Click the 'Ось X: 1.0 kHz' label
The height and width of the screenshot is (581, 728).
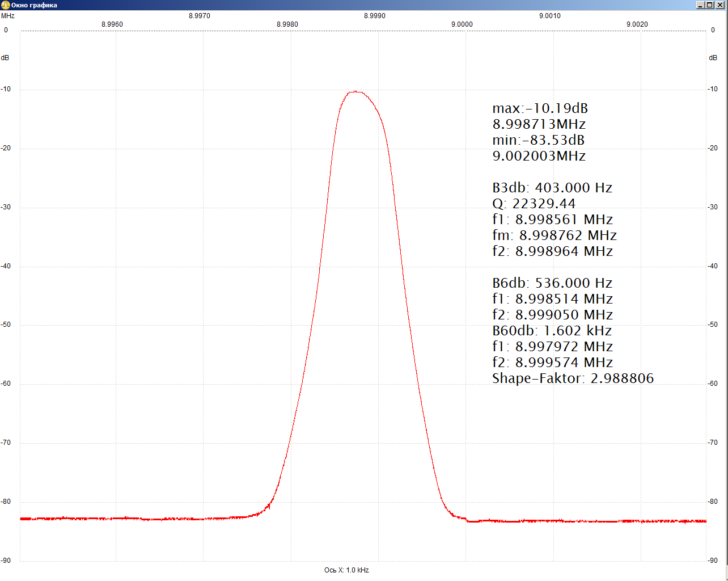click(x=346, y=570)
